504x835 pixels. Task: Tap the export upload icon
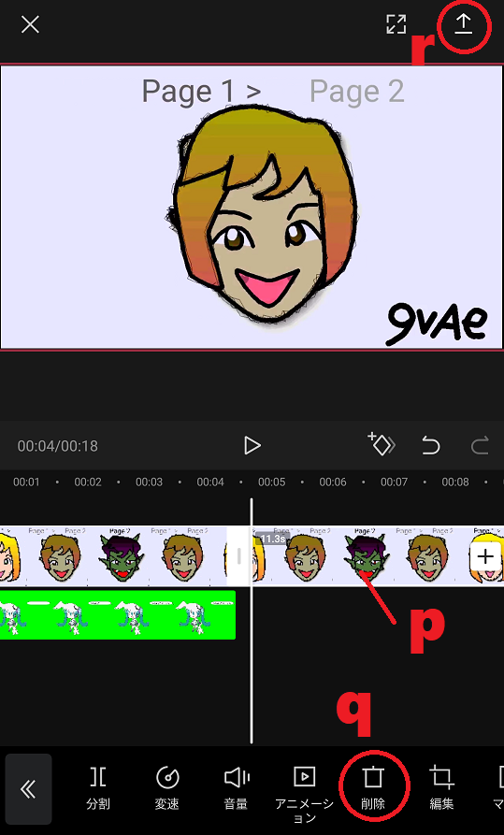click(464, 24)
